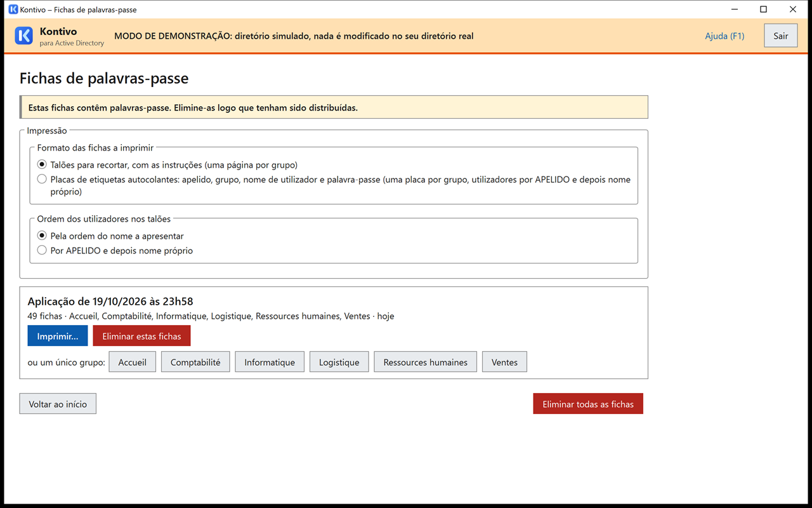Open the Ajuda (F1) help link
This screenshot has width=812, height=508.
pyautogui.click(x=724, y=36)
